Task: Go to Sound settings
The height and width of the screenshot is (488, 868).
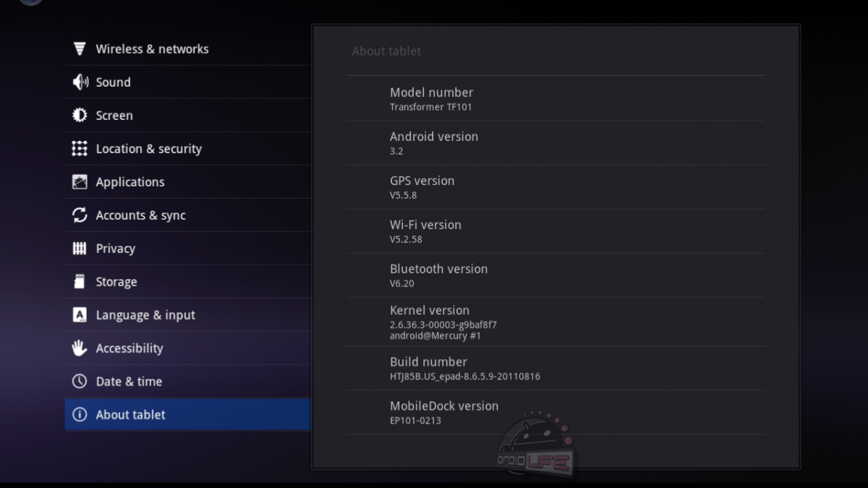Action: (114, 82)
